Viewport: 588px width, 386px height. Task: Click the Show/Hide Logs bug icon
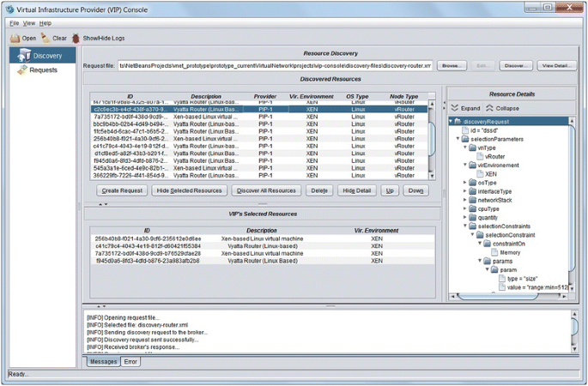[x=76, y=39]
